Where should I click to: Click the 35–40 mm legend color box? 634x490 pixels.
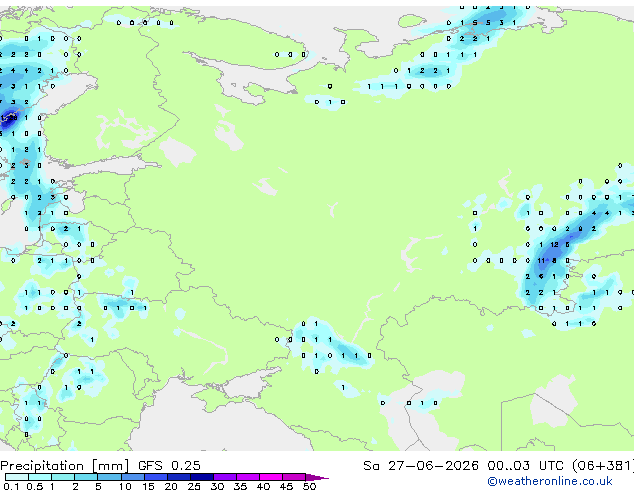(x=247, y=477)
